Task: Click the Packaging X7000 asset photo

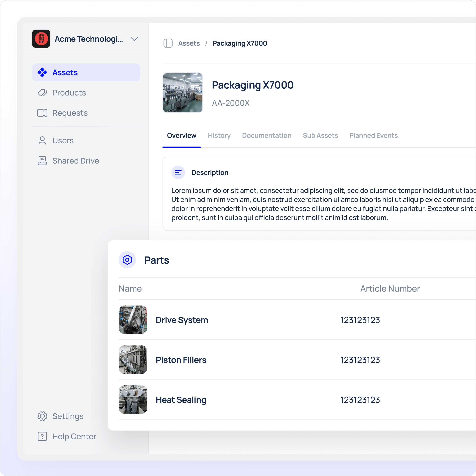Action: (183, 93)
